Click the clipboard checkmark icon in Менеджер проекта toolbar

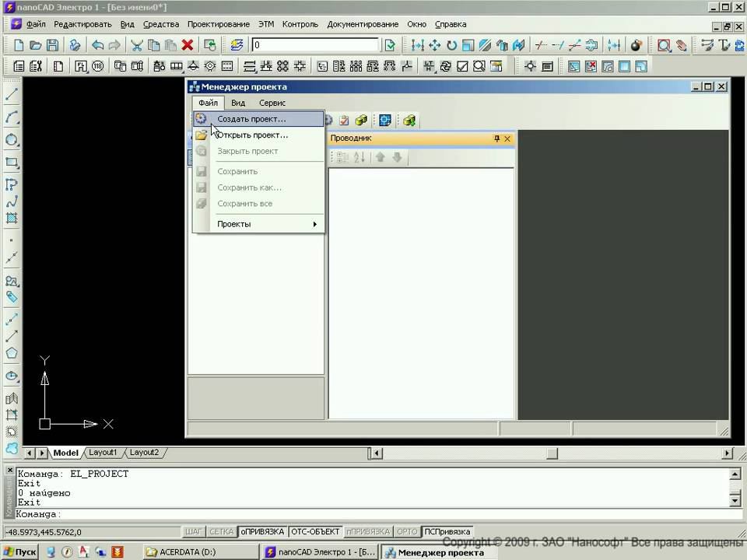coord(344,121)
